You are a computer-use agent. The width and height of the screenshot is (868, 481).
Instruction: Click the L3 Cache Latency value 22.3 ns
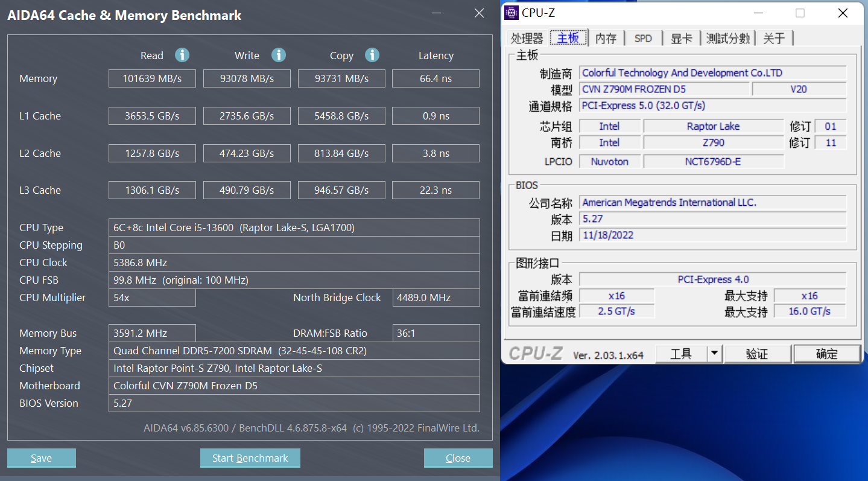[x=436, y=190]
